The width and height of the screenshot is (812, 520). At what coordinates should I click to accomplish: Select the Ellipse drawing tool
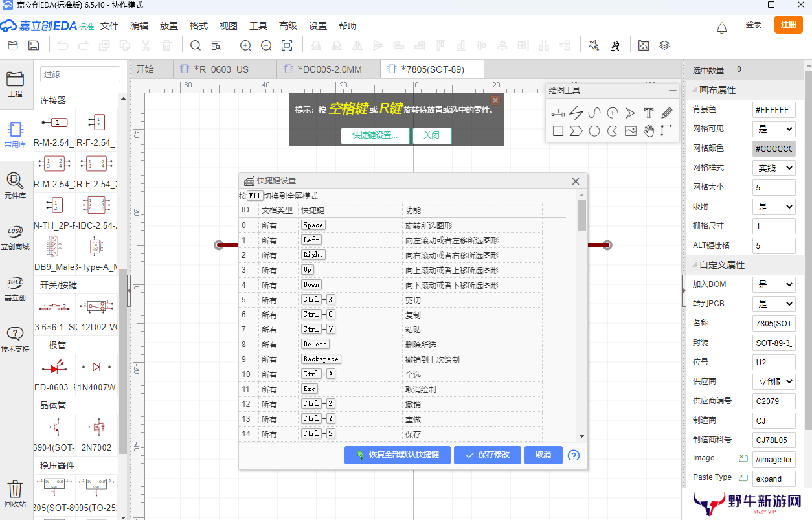tap(594, 131)
